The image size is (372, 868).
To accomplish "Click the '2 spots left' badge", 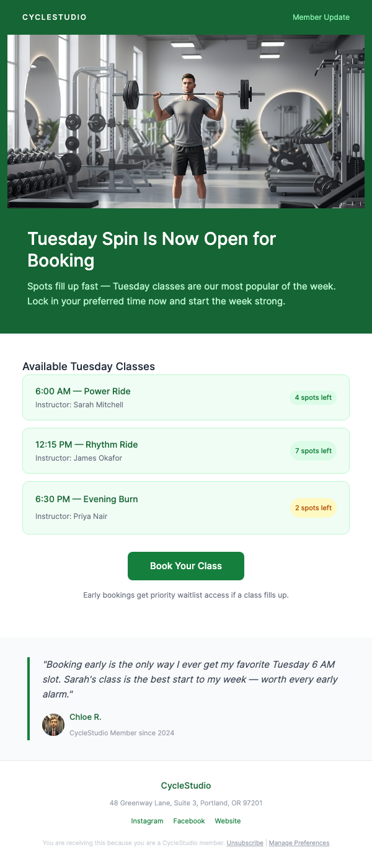I will (313, 508).
